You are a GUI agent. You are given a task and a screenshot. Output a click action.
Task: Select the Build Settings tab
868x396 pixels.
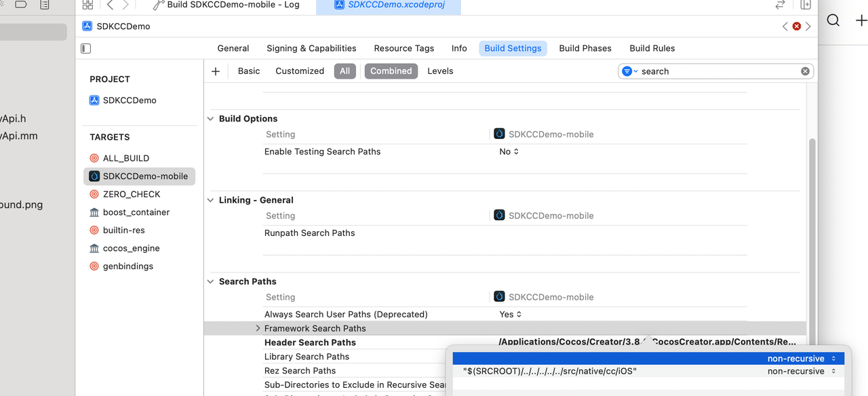pyautogui.click(x=513, y=48)
